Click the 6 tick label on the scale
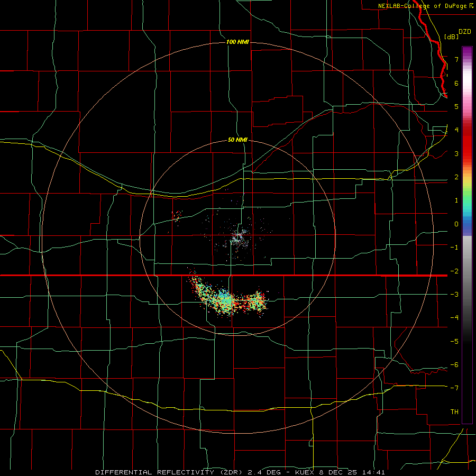Screen dimensions: 476x476 click(x=456, y=83)
